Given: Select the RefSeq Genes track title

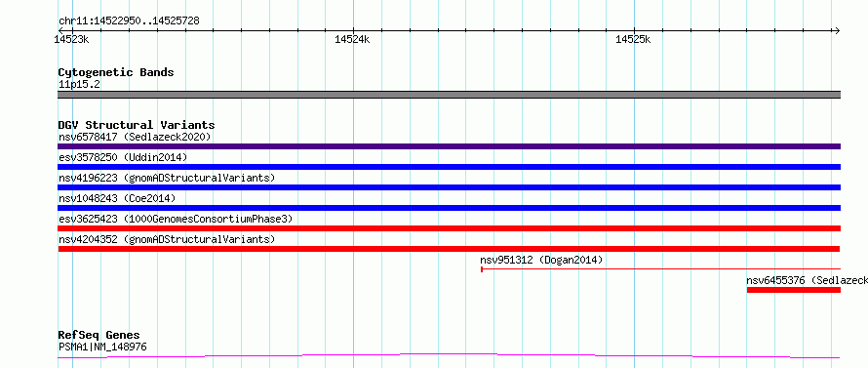Looking at the screenshot, I should click(99, 336).
